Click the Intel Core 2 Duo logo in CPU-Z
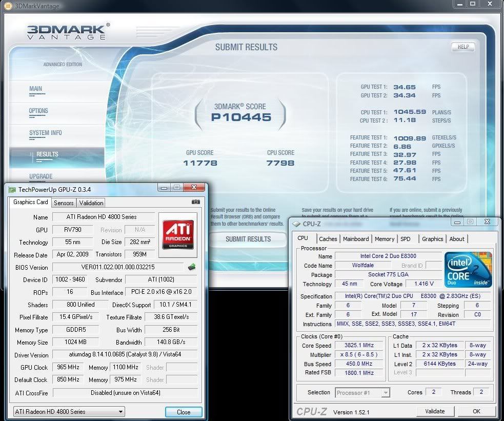Image resolution: width=504 pixels, height=421 pixels. [468, 269]
